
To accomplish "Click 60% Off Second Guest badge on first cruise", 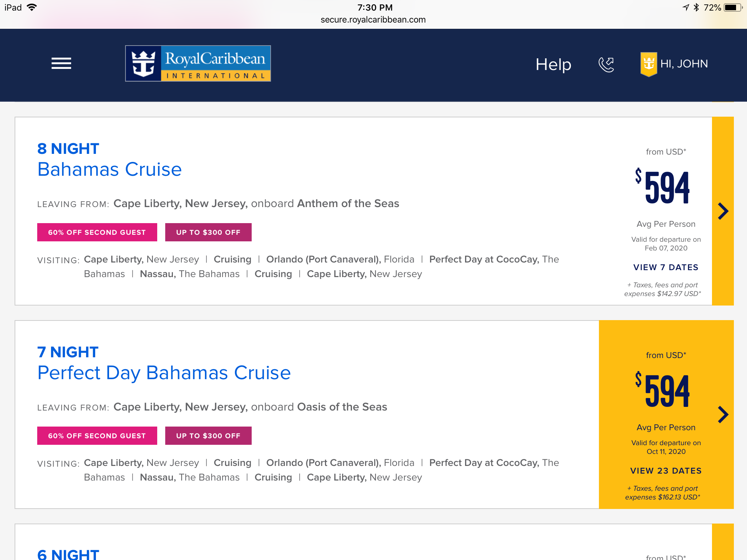I will click(97, 232).
